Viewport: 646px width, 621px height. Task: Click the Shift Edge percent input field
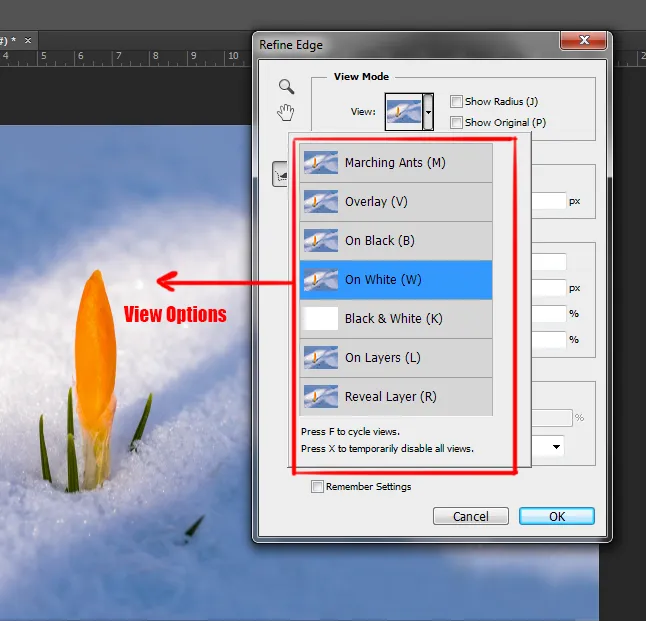click(x=549, y=340)
